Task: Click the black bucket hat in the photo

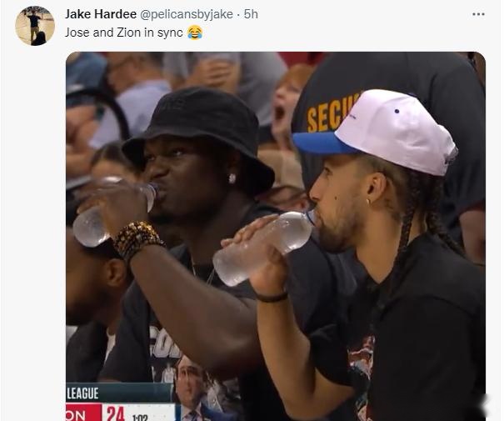Action: click(198, 134)
